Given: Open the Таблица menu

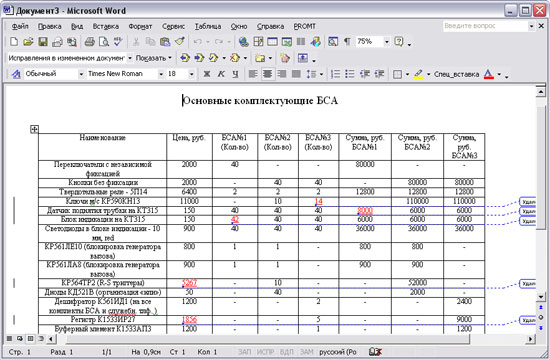Looking at the screenshot, I should 208,26.
